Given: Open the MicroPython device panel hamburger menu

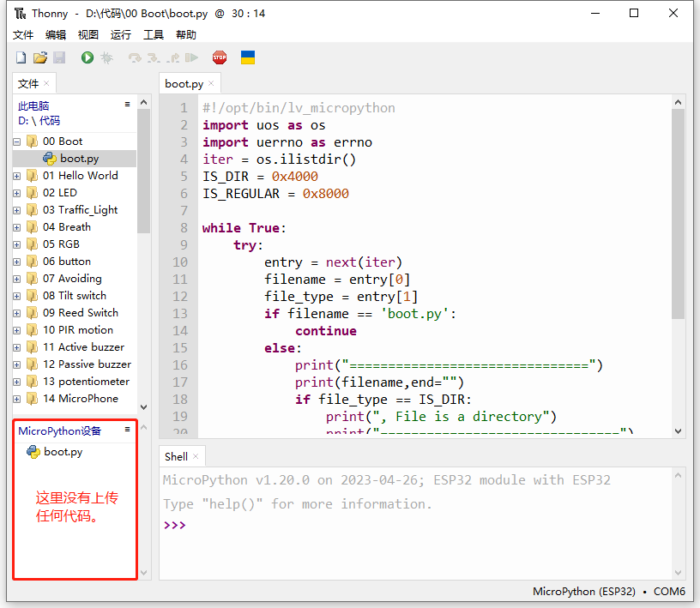Looking at the screenshot, I should (x=127, y=429).
